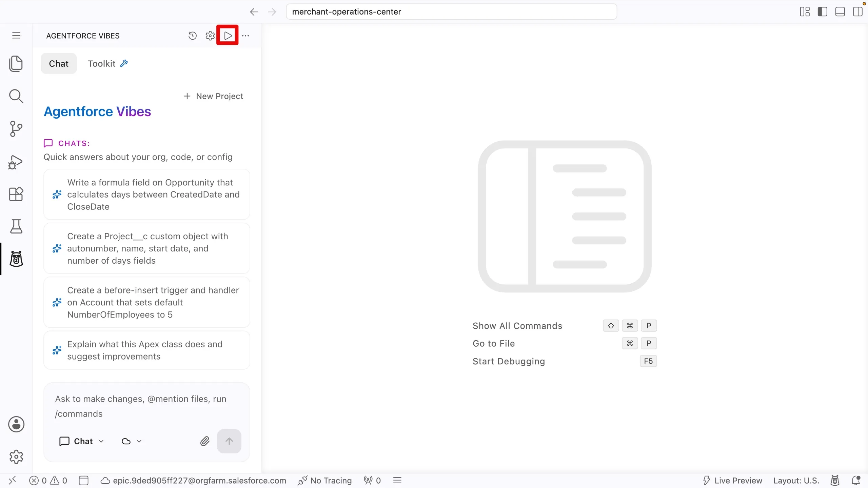Toggle the secondary side bar
Screen dimensions: 868x488
click(857, 12)
